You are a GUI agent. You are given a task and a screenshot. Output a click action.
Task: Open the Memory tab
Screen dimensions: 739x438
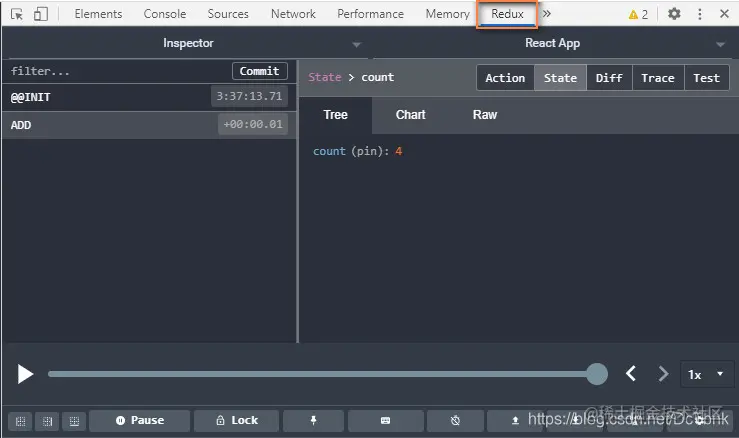[448, 14]
